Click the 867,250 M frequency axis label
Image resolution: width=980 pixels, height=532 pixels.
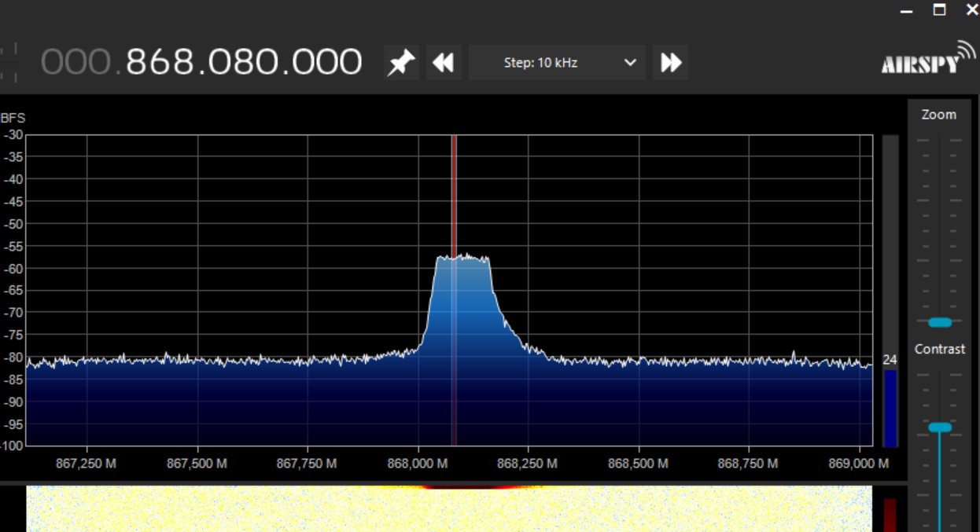(86, 464)
